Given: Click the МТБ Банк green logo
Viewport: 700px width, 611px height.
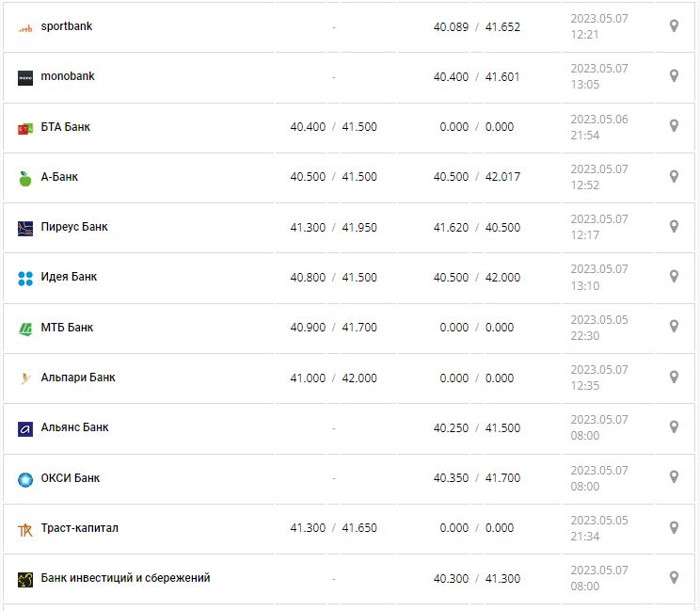Looking at the screenshot, I should (25, 329).
